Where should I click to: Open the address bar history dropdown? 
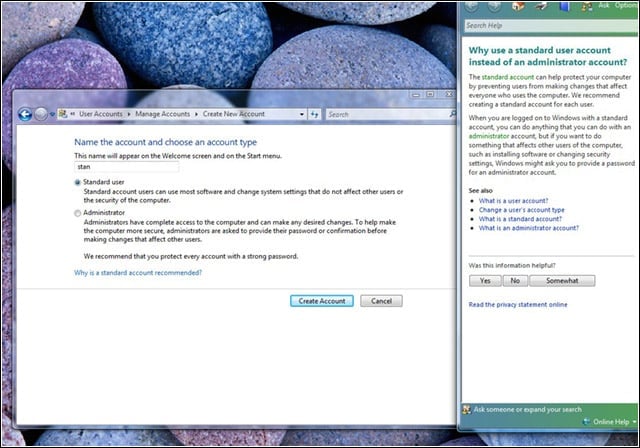[x=302, y=115]
